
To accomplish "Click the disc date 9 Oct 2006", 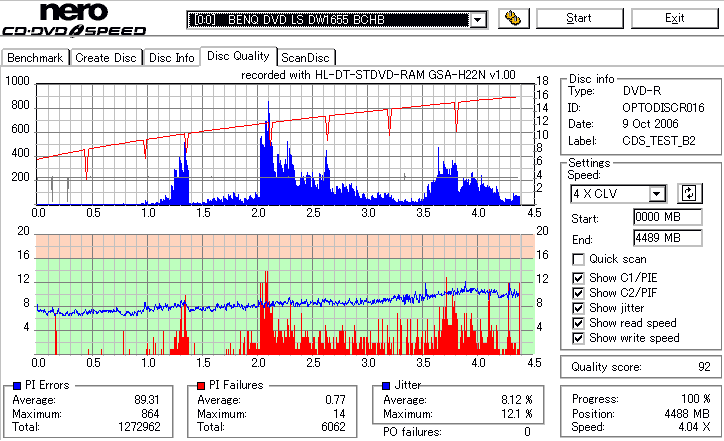I will tap(650, 124).
